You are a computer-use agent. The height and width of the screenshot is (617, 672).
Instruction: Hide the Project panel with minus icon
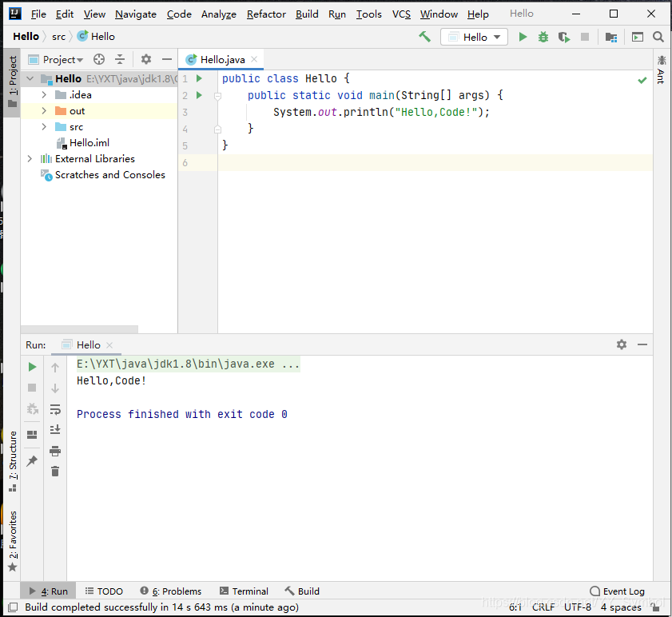click(167, 59)
